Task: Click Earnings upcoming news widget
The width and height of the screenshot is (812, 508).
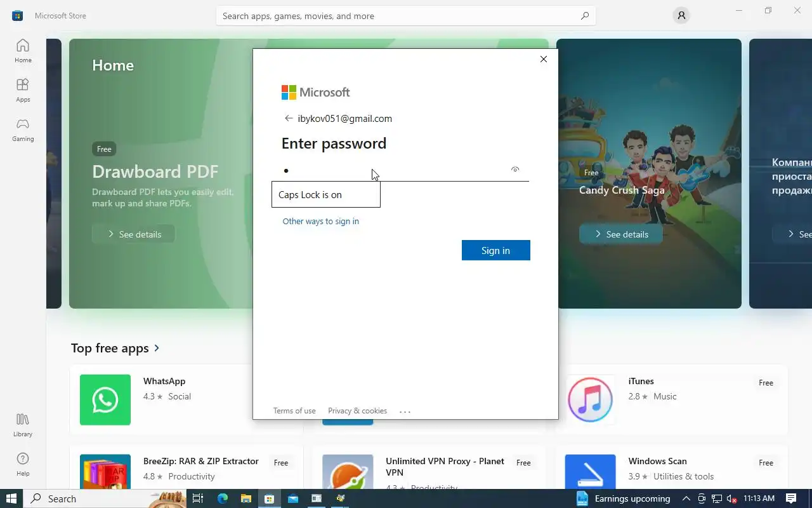Action: click(623, 498)
